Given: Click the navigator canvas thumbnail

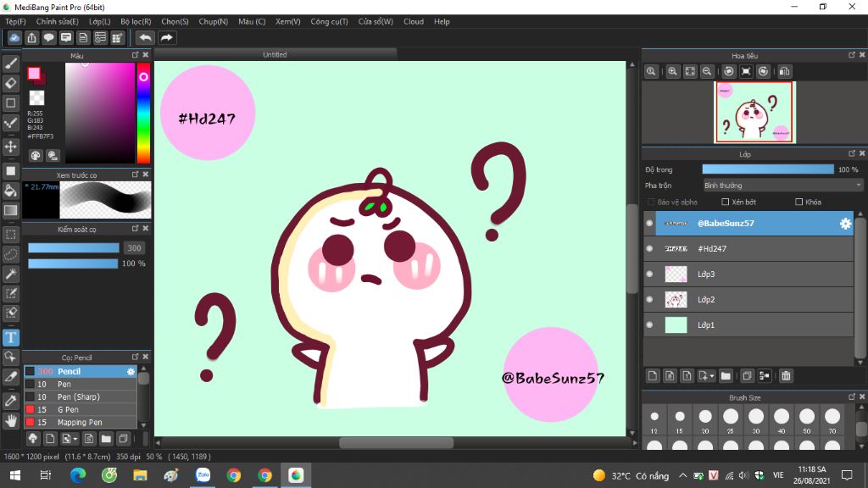Looking at the screenshot, I should coord(754,113).
